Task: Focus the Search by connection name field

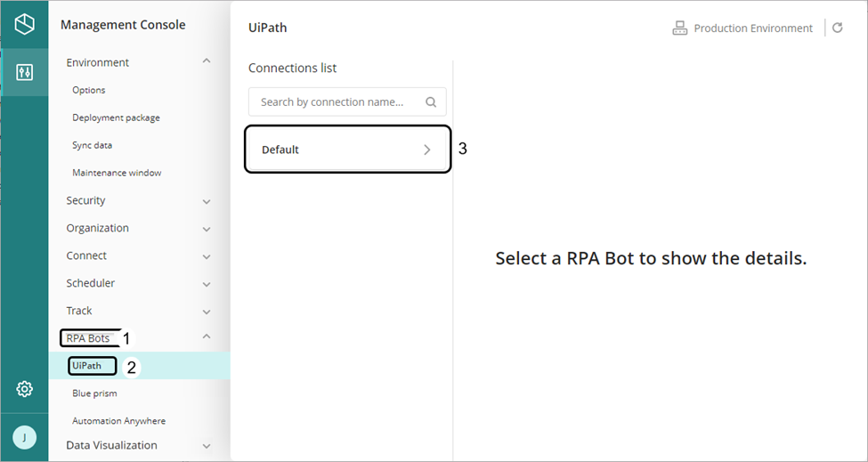Action: pyautogui.click(x=347, y=101)
